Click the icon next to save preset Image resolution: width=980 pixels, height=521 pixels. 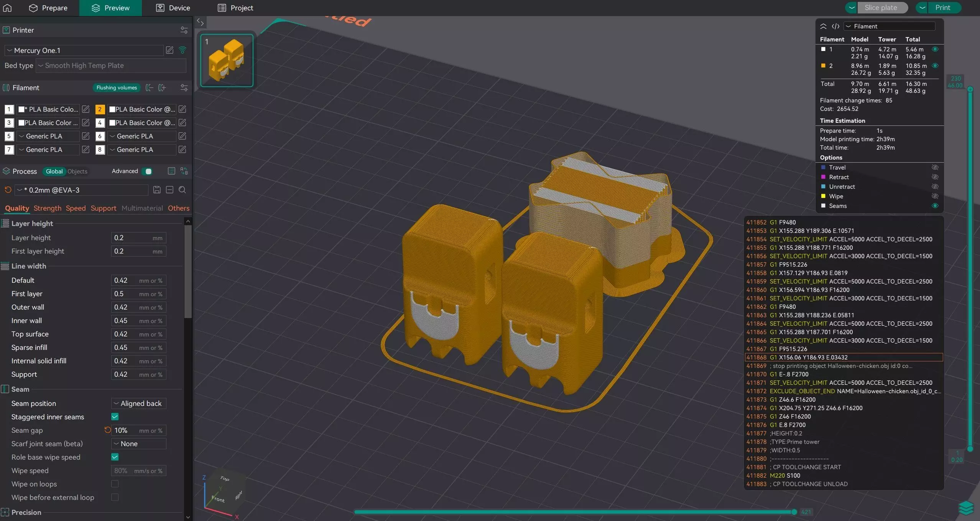pos(169,190)
